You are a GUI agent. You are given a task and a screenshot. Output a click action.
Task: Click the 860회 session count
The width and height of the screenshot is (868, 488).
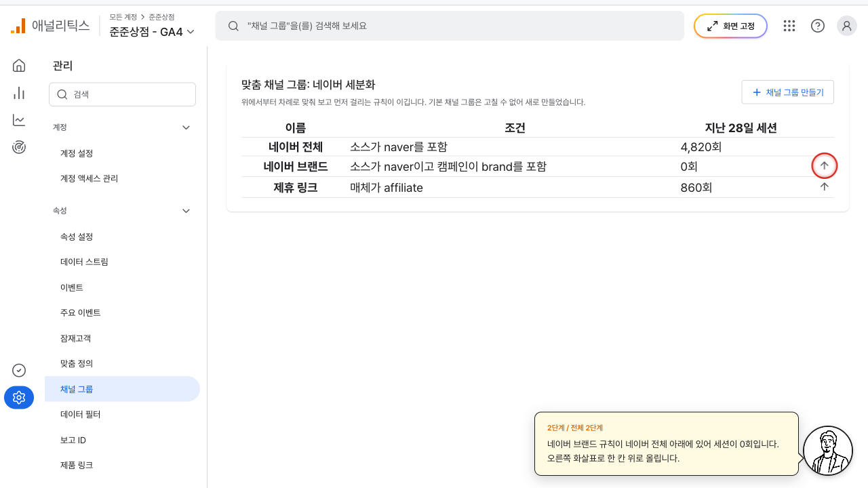click(x=696, y=188)
